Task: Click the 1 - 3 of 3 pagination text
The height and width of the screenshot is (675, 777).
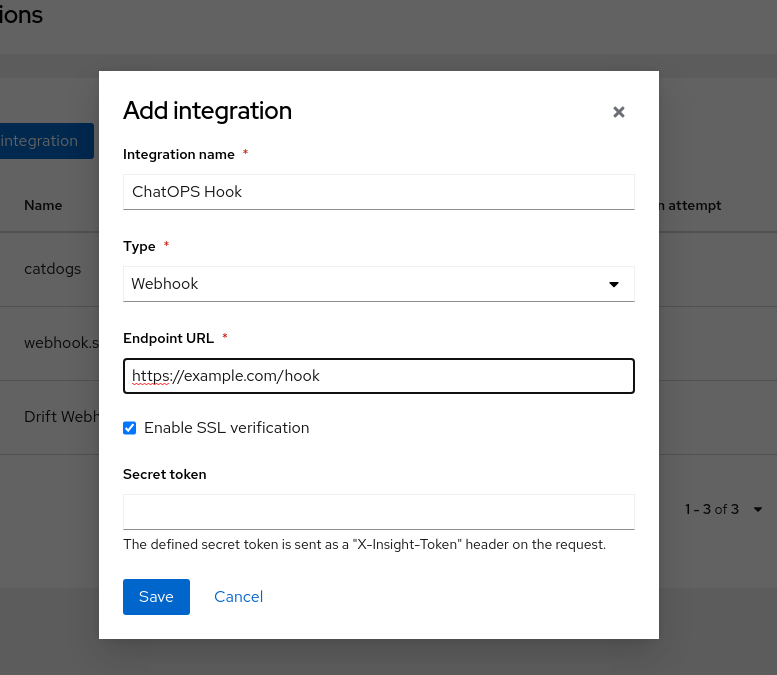Action: 711,510
